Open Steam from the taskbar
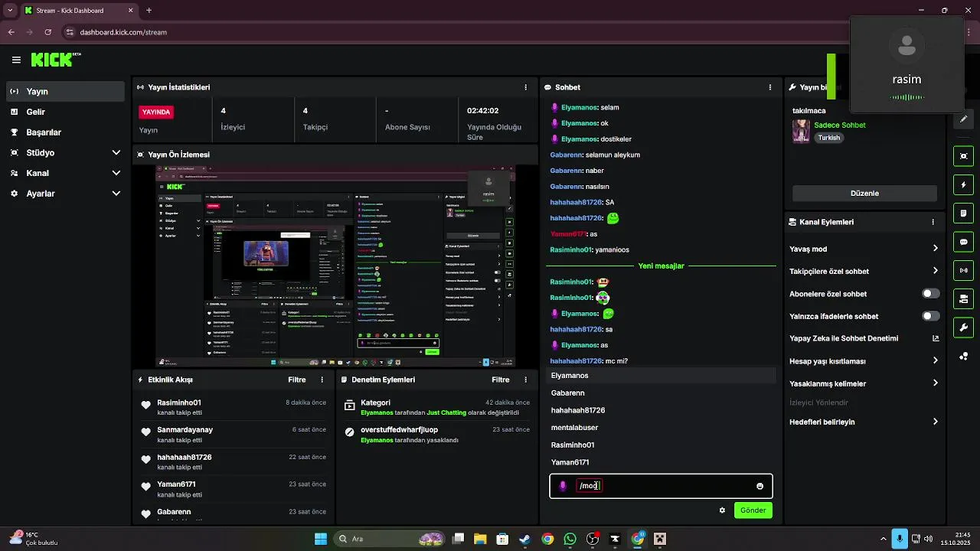Screen dimensions: 980x551 tap(524, 539)
